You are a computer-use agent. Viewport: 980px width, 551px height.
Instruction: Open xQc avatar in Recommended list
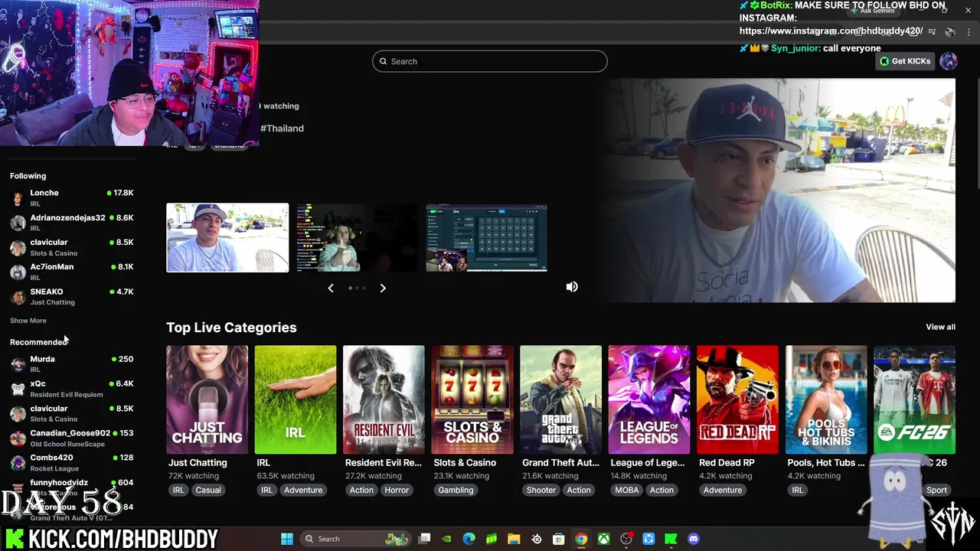(18, 389)
